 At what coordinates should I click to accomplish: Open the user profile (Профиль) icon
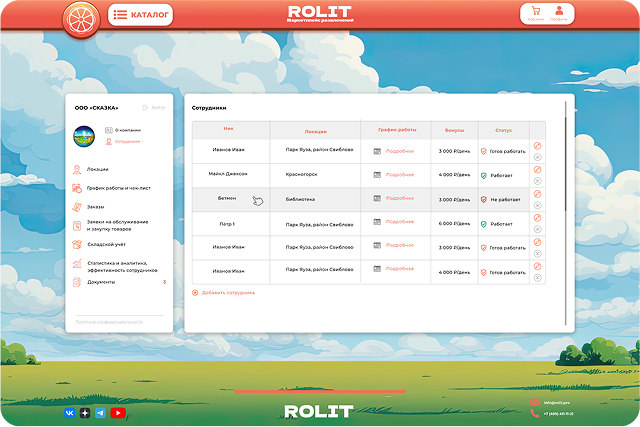(560, 13)
